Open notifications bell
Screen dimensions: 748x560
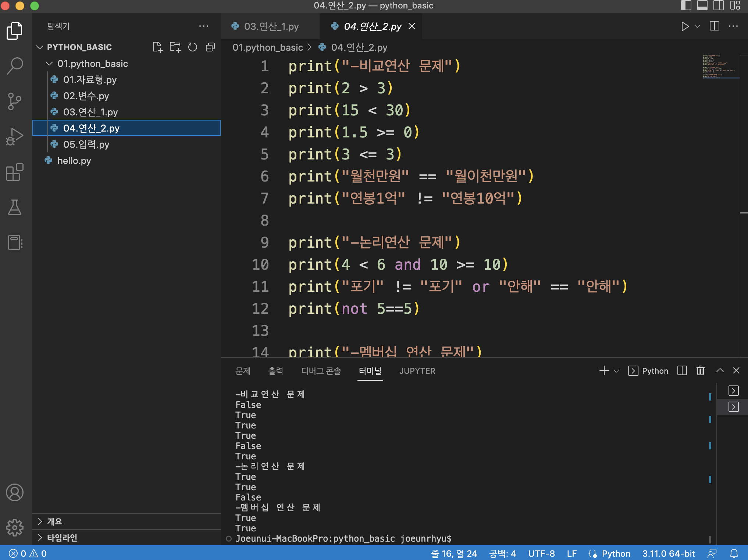[734, 553]
